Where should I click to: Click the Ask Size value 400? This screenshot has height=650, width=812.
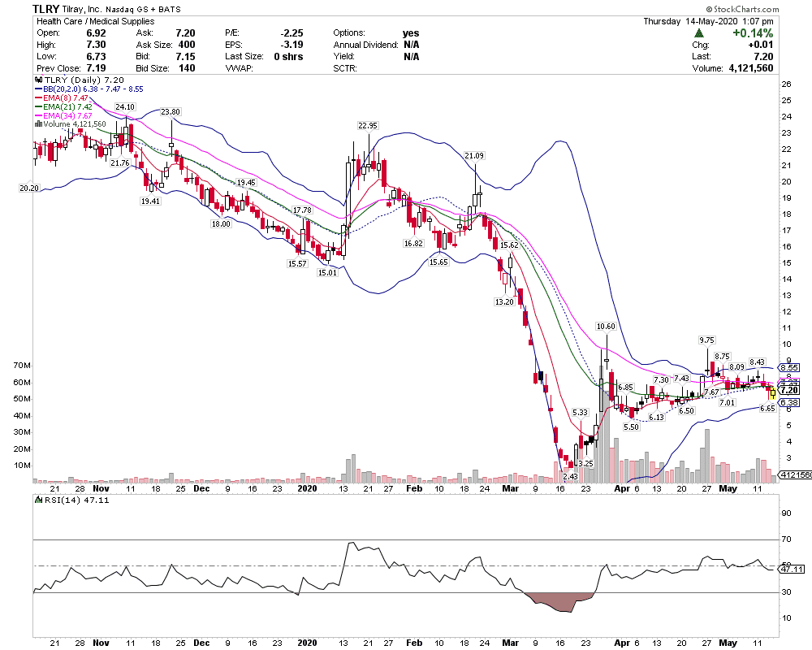click(187, 45)
